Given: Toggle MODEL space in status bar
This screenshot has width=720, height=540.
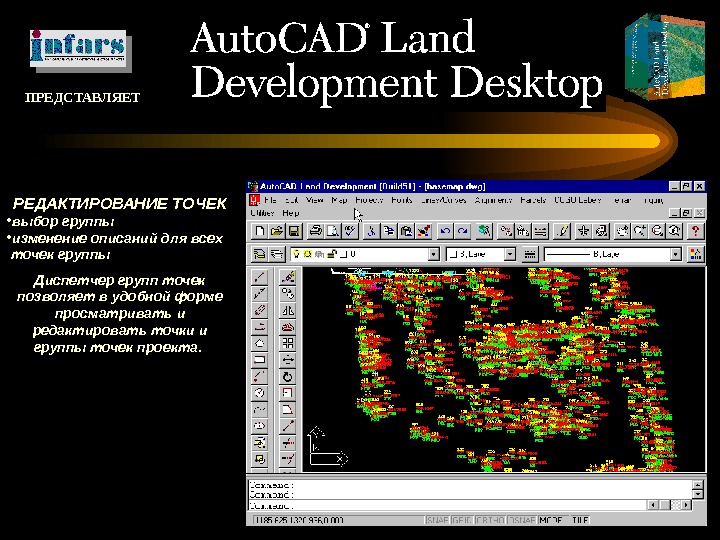Looking at the screenshot, I should (x=553, y=520).
